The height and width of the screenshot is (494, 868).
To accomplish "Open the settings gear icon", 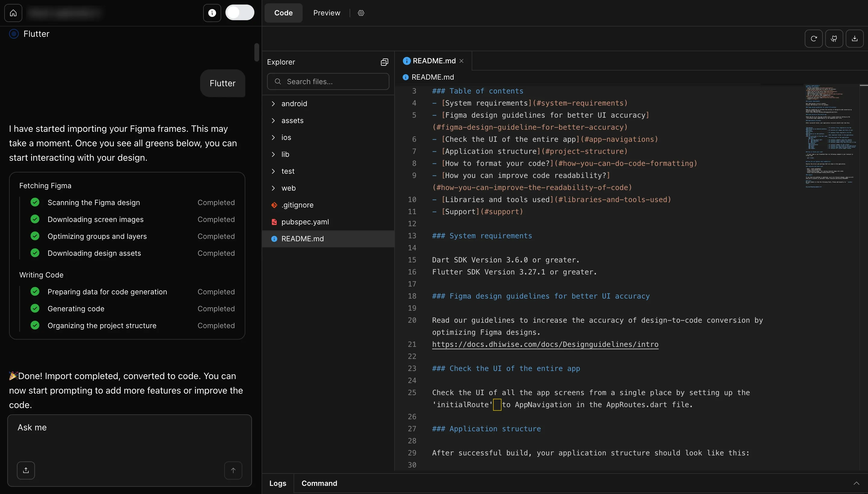I will coord(361,13).
